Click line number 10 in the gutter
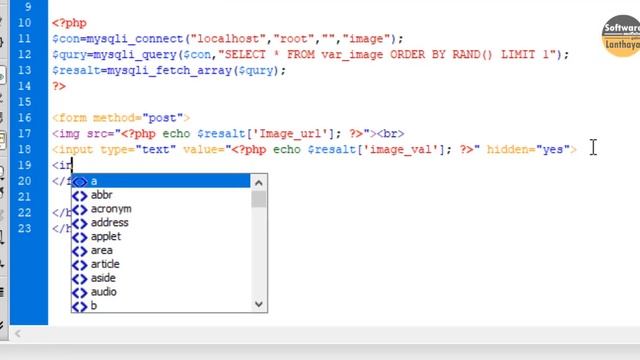The height and width of the screenshot is (360, 640). (24, 23)
